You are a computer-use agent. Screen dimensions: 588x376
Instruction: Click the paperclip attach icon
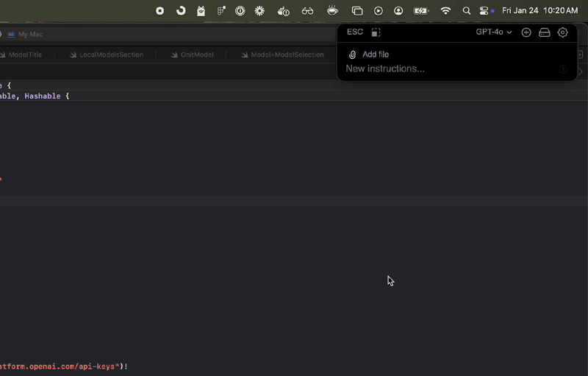click(353, 54)
